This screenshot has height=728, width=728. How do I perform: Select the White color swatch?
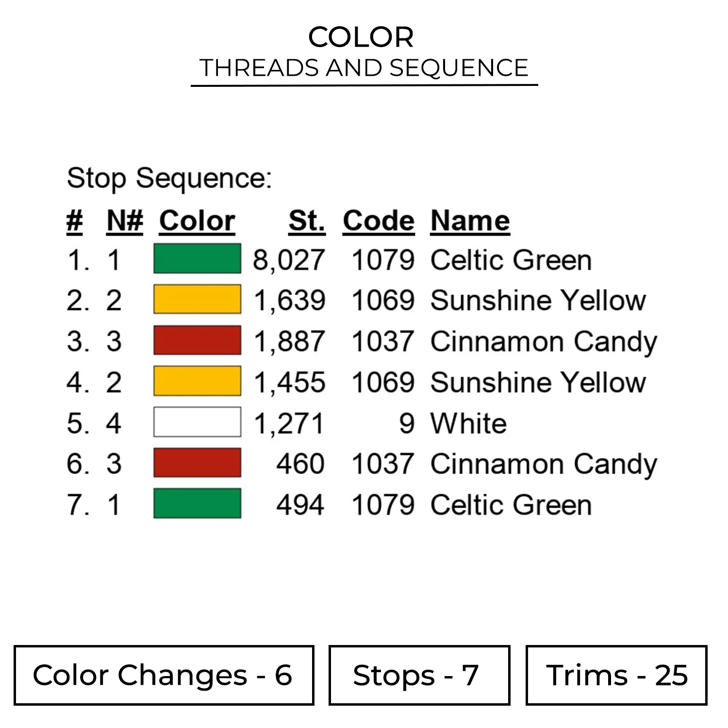[x=197, y=422]
